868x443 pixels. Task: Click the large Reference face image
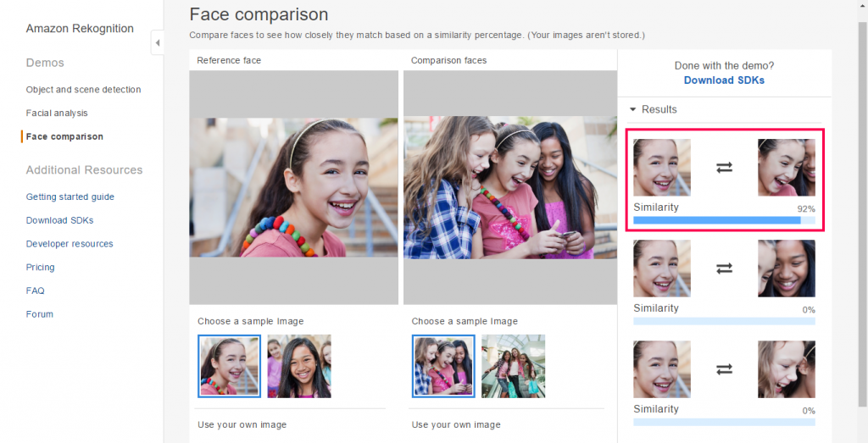point(293,187)
